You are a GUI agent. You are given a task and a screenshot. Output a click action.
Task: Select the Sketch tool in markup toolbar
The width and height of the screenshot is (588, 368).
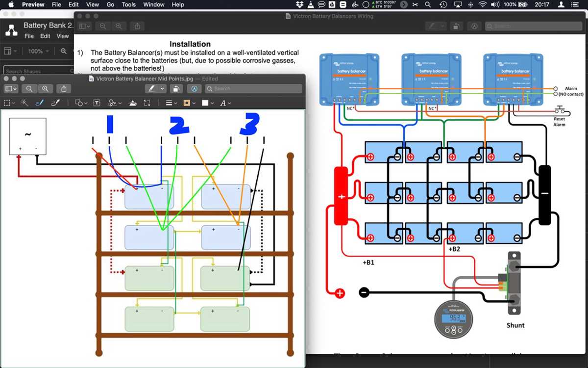click(39, 103)
